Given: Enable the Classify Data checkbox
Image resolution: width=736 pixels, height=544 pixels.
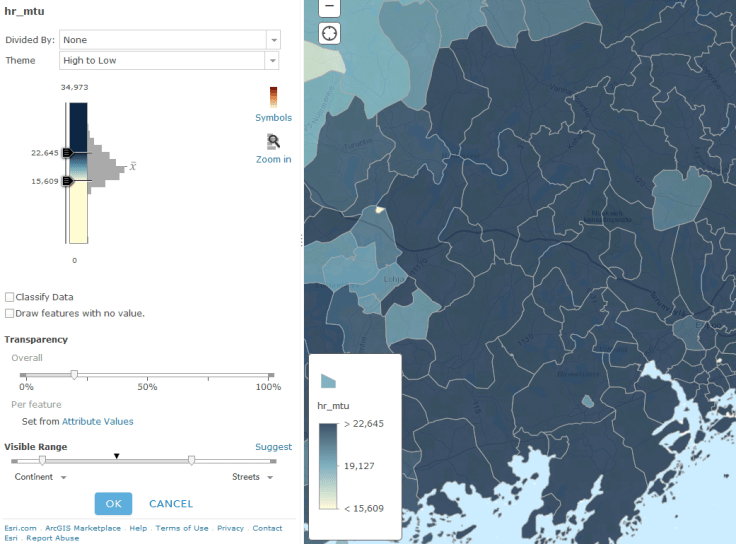Looking at the screenshot, I should (10, 297).
